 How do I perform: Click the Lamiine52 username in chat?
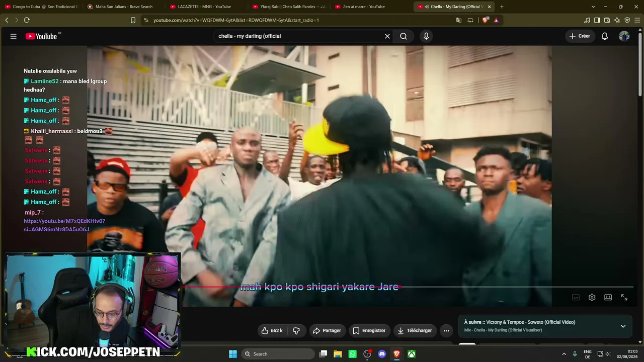click(45, 81)
